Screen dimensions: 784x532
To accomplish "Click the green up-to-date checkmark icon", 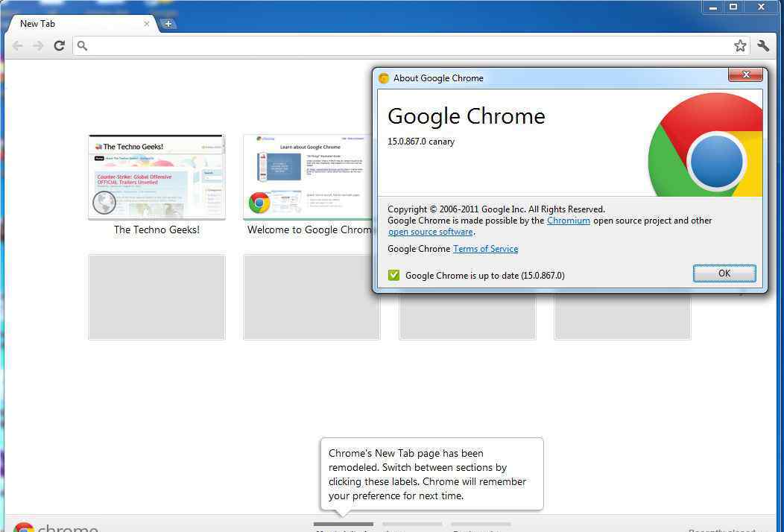I will click(394, 275).
